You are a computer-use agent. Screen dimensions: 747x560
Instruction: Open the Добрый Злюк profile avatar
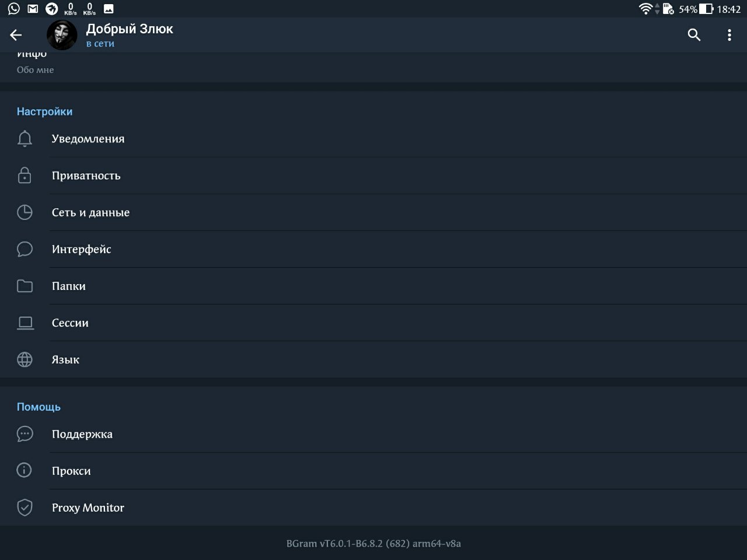click(62, 35)
